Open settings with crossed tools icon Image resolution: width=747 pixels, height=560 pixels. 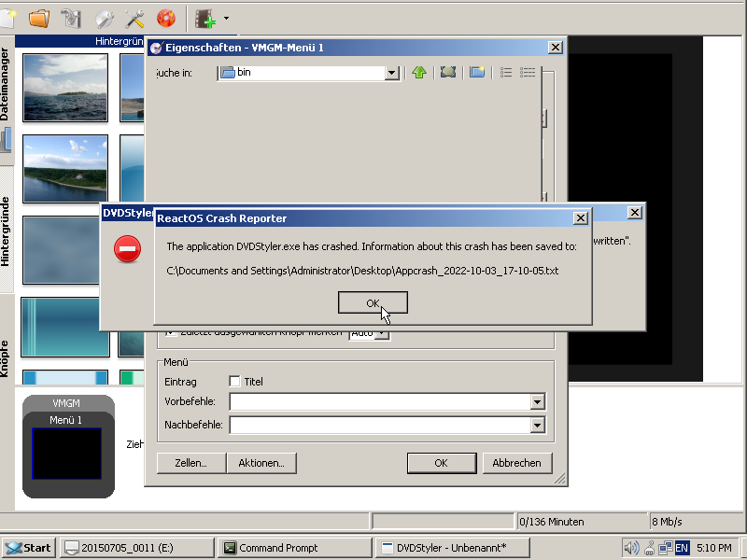point(134,19)
